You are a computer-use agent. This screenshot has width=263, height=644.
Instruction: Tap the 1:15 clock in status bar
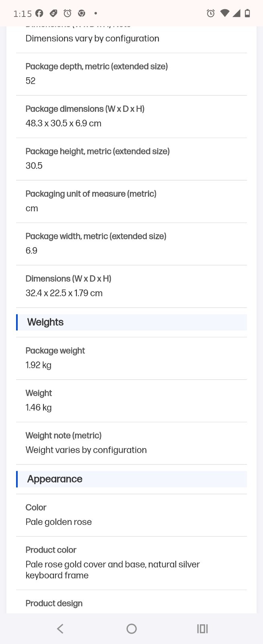23,14
